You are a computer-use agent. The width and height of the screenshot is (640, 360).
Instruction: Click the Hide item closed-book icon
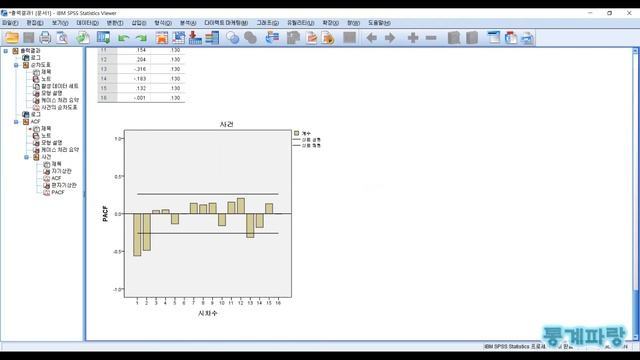[x=472, y=38]
